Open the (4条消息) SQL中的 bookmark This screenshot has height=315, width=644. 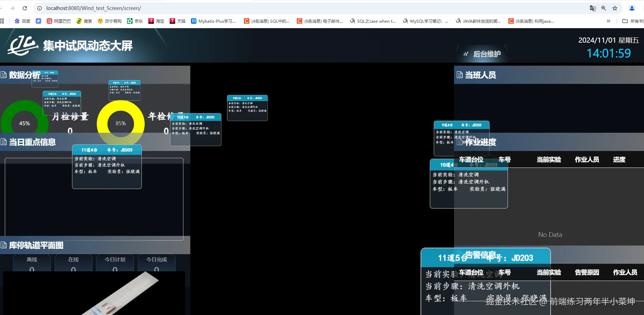pos(267,21)
